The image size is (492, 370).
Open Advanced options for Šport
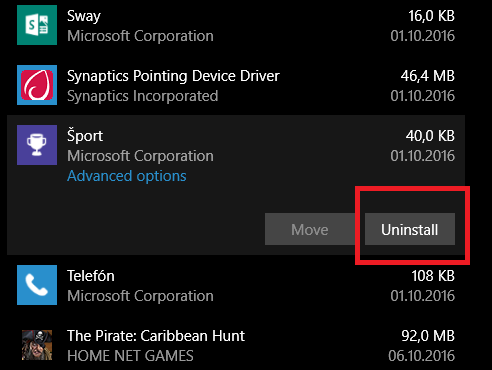(x=127, y=176)
